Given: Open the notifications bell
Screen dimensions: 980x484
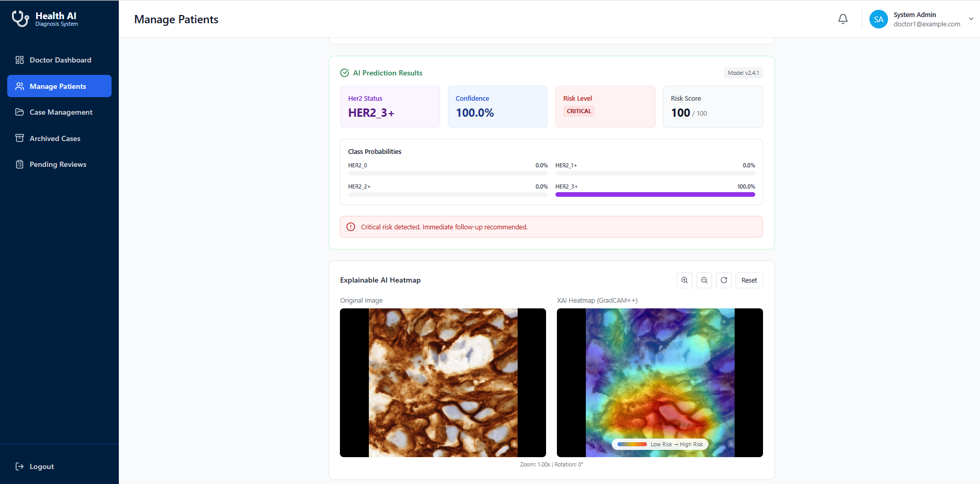Looking at the screenshot, I should click(x=843, y=19).
